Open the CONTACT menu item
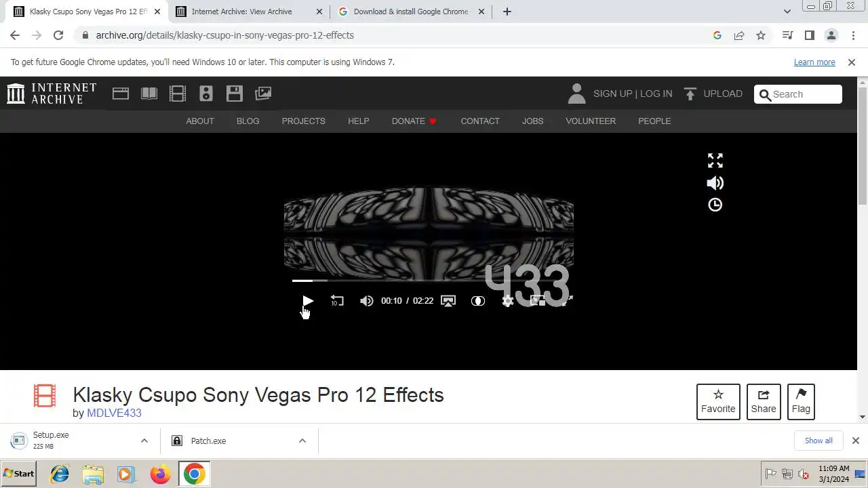The image size is (868, 488). [x=480, y=121]
